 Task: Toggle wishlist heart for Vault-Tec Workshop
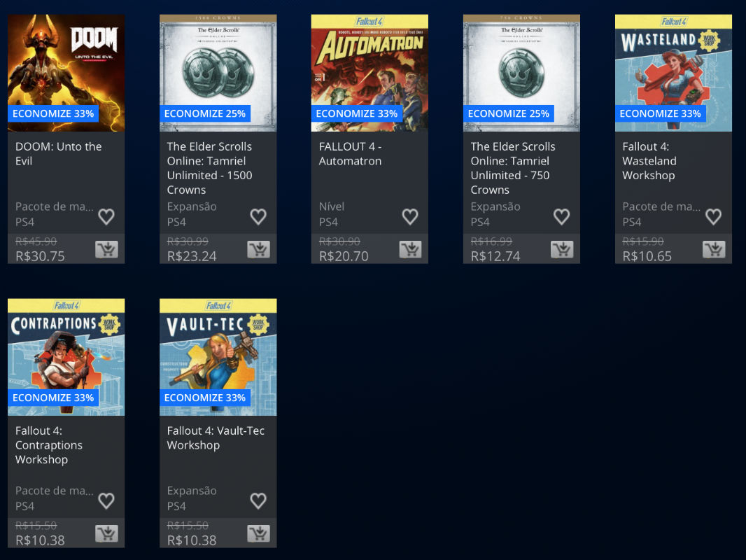[258, 500]
